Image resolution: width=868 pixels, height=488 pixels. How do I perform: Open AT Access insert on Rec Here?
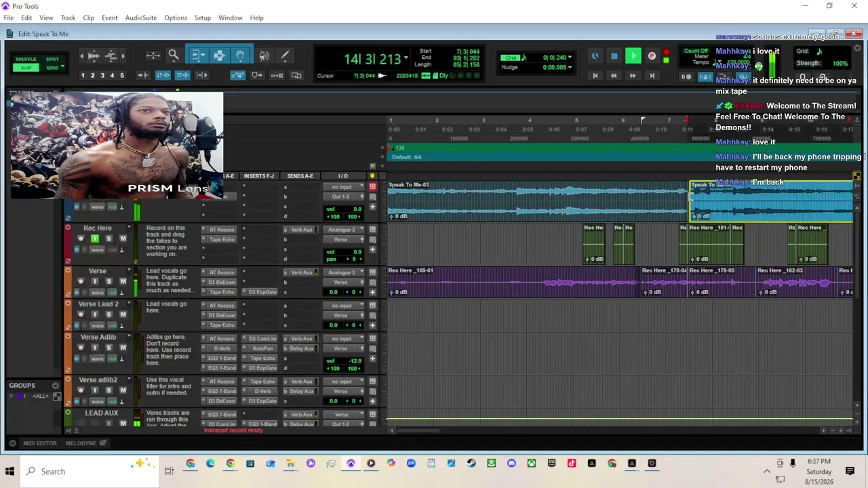(x=222, y=230)
